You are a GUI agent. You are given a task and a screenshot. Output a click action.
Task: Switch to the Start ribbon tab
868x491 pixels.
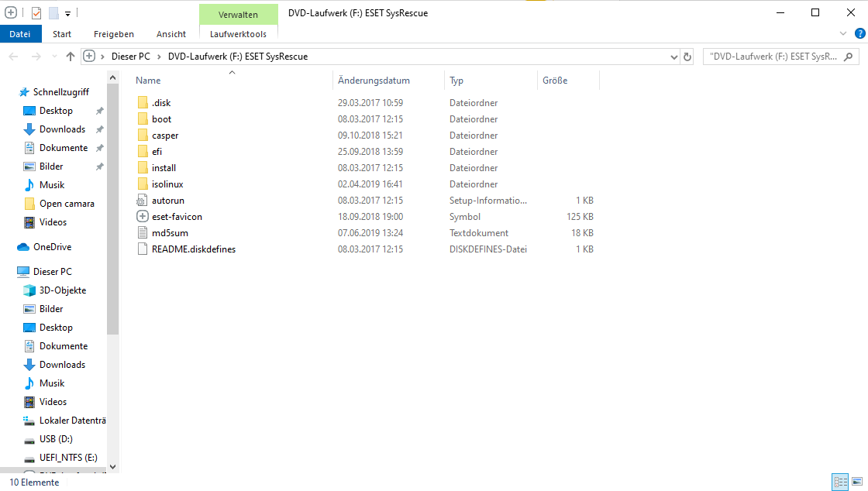pos(62,34)
